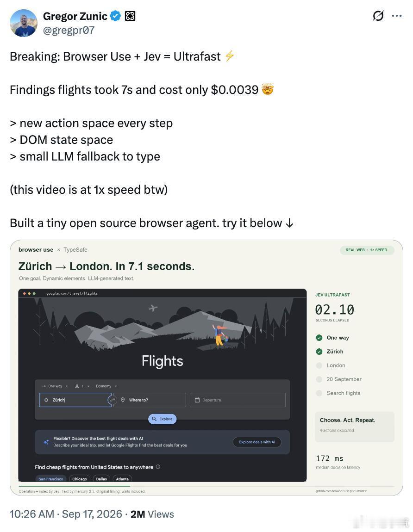
Task: Open the Economy class dropdown
Action: [x=106, y=386]
